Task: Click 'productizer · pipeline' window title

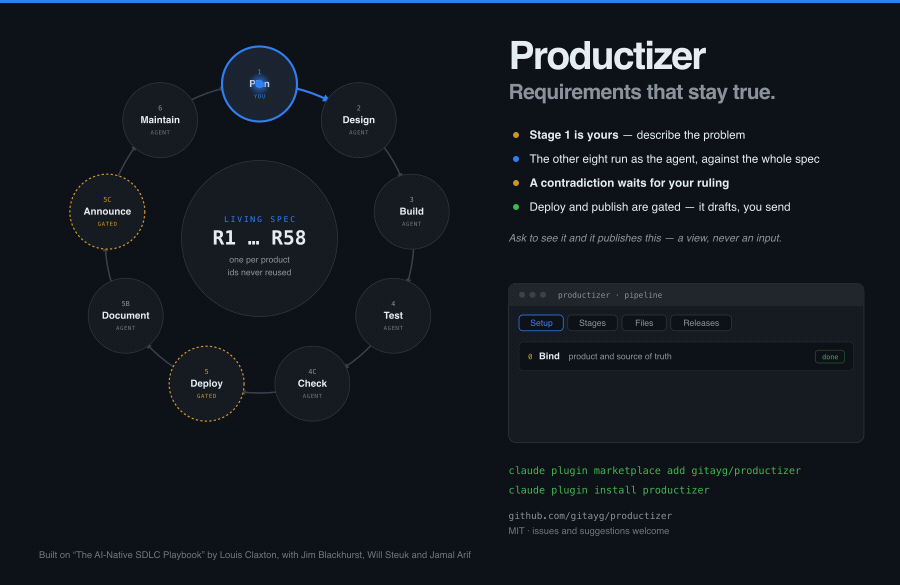Action: pyautogui.click(x=610, y=295)
